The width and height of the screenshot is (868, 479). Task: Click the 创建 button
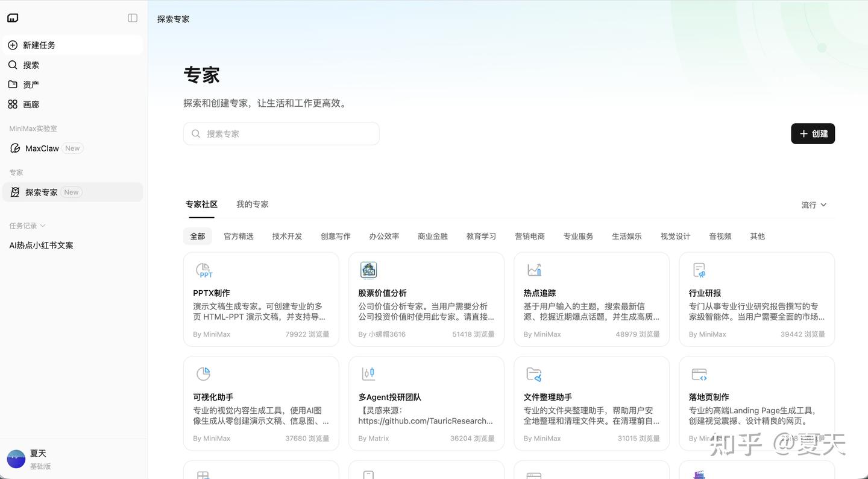pos(813,134)
